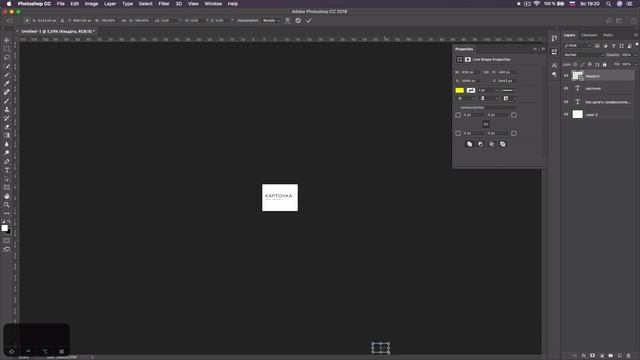Select the Brush tool

coord(7,101)
